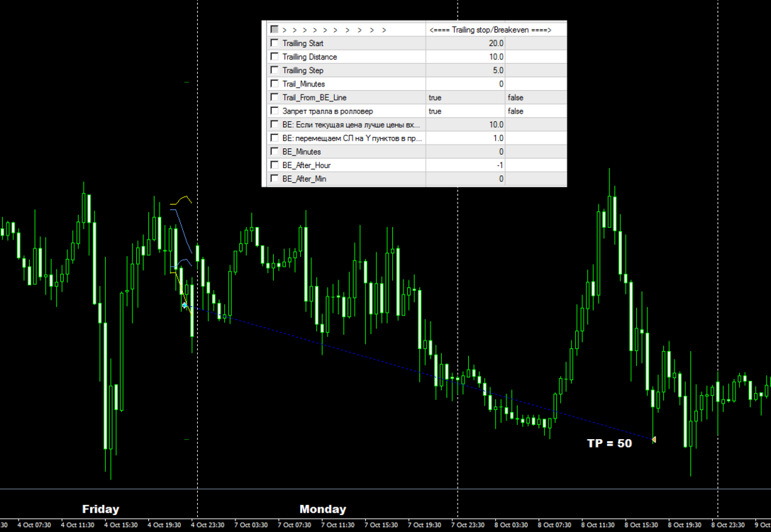This screenshot has width=771, height=532.
Task: Select Trailling Step value 5.0
Action: coord(498,70)
